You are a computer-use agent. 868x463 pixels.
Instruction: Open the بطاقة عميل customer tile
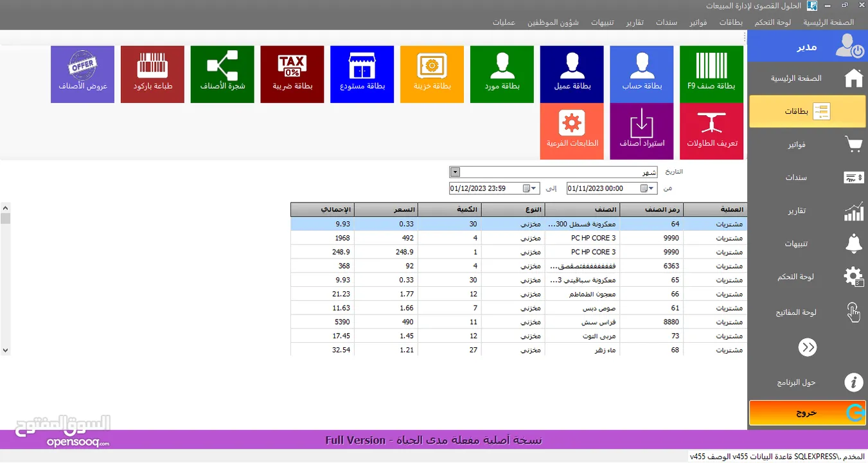[x=572, y=74]
